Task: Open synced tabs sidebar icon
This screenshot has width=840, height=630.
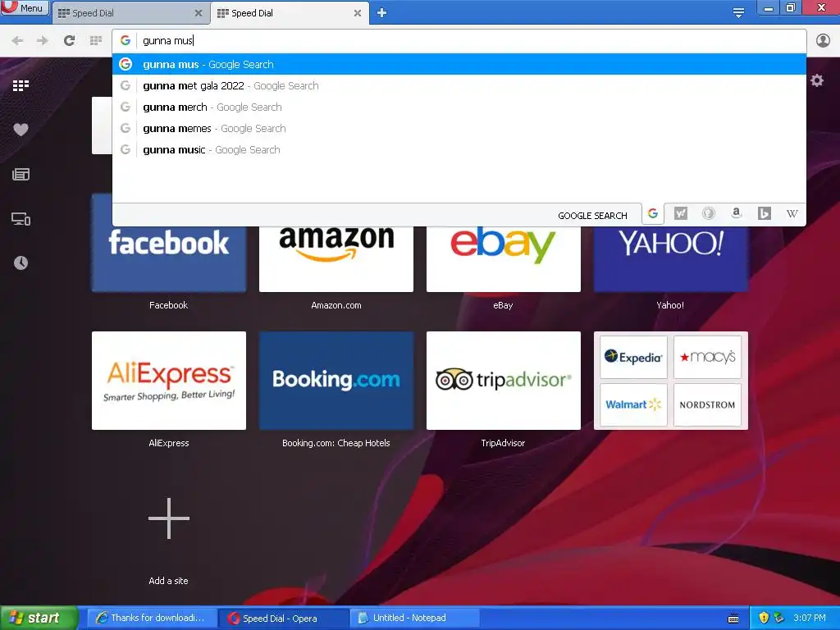Action: click(x=21, y=218)
